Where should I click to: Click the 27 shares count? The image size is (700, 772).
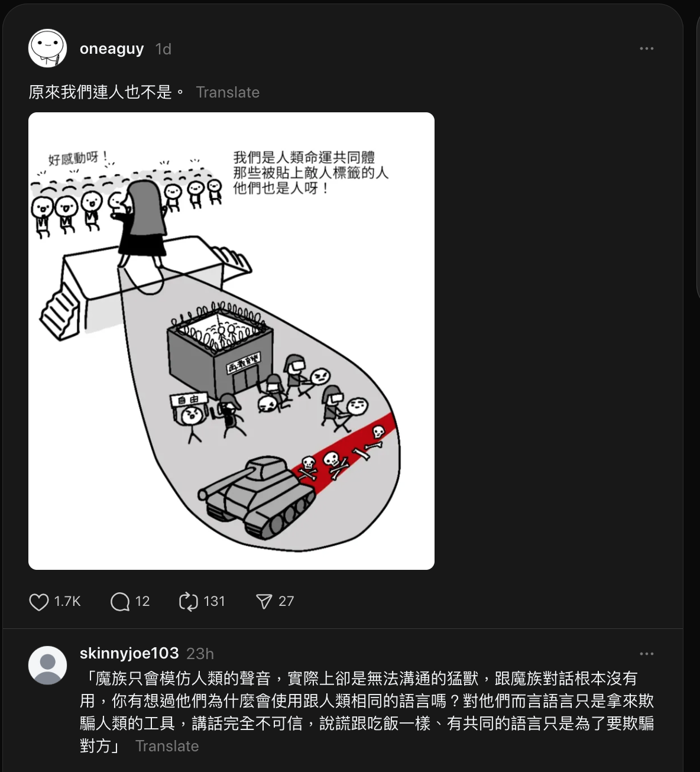pyautogui.click(x=286, y=602)
